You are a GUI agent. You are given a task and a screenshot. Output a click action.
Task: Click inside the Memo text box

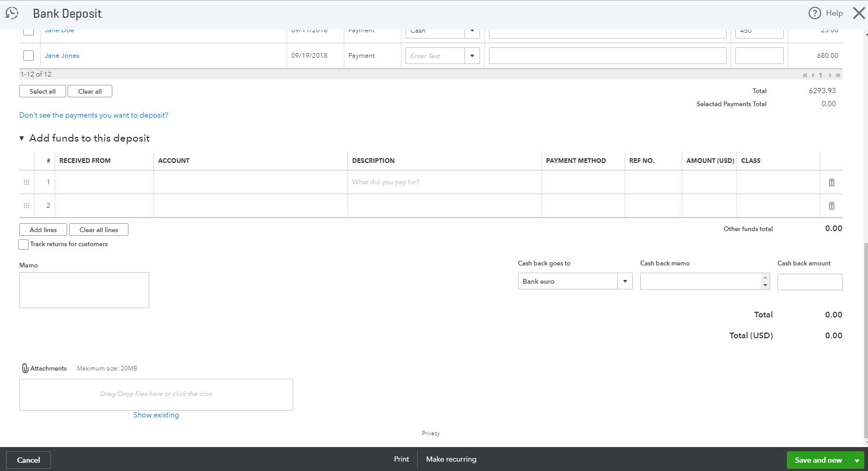(x=84, y=289)
